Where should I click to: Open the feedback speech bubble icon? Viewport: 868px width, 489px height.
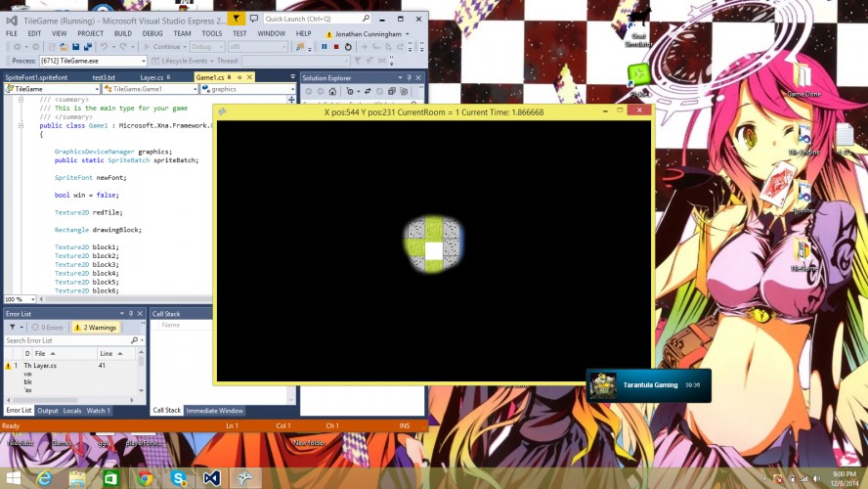point(253,19)
